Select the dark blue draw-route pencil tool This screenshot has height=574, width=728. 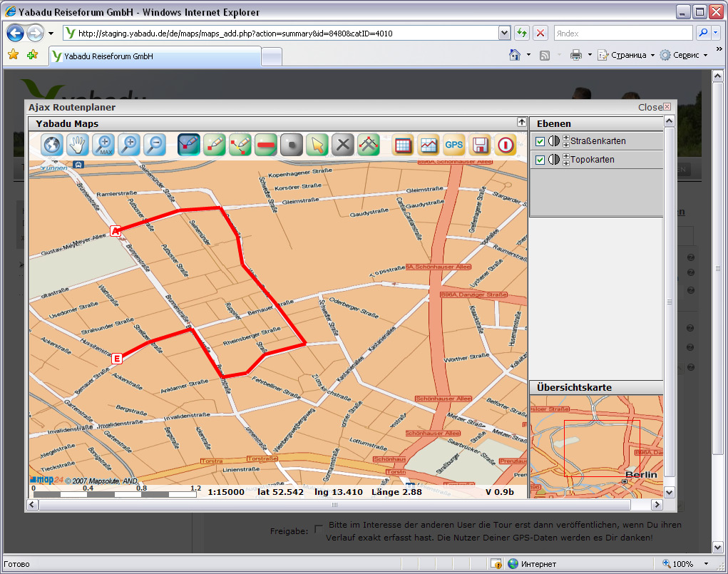point(189,145)
